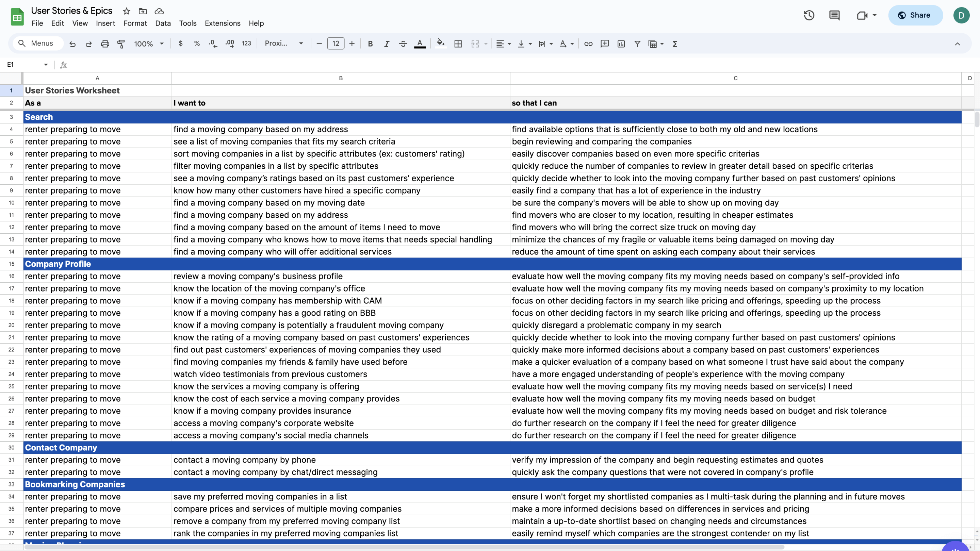
Task: Click the Redo icon
Action: tap(88, 44)
